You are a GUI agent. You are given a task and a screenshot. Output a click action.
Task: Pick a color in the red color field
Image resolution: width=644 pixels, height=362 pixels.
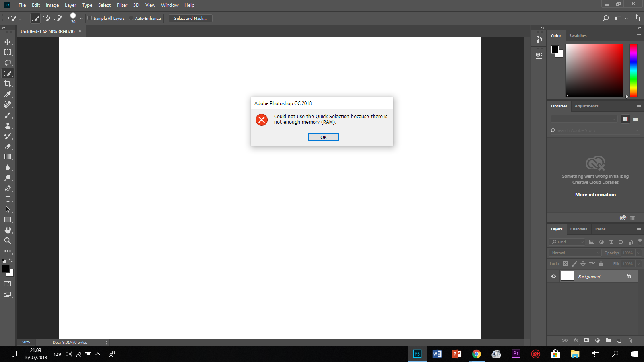coord(594,71)
